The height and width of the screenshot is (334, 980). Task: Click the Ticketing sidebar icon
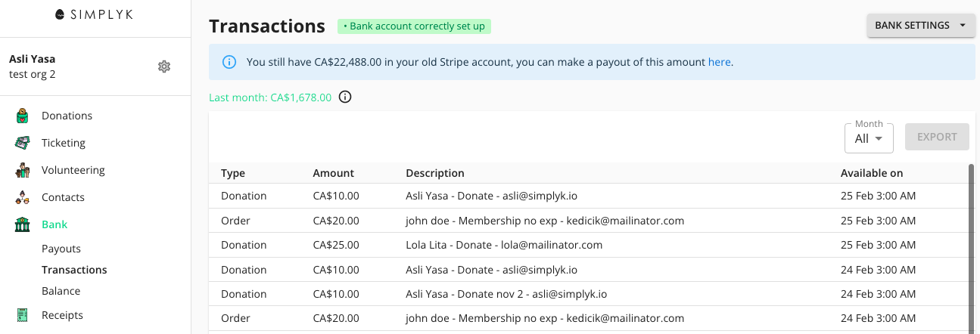(x=23, y=143)
